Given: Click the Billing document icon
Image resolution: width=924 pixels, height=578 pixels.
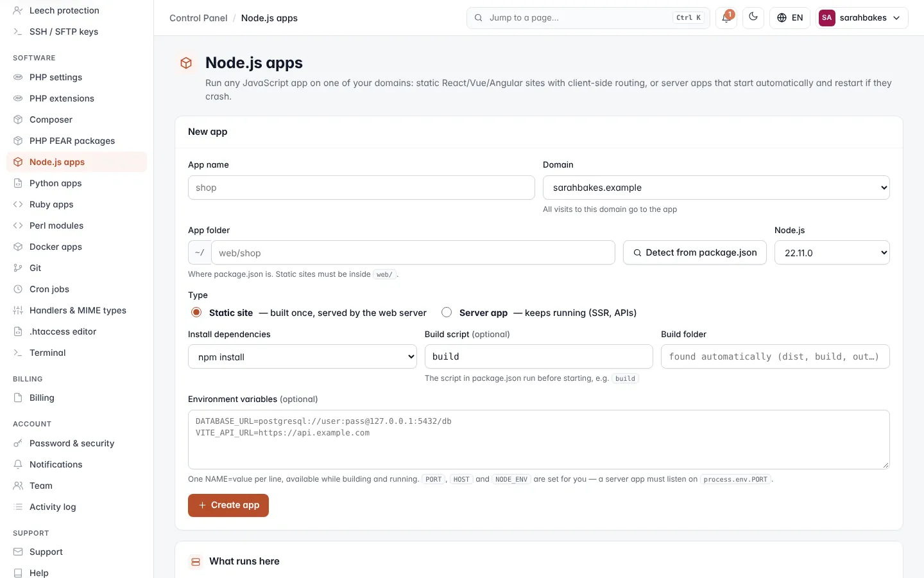Looking at the screenshot, I should (x=18, y=398).
